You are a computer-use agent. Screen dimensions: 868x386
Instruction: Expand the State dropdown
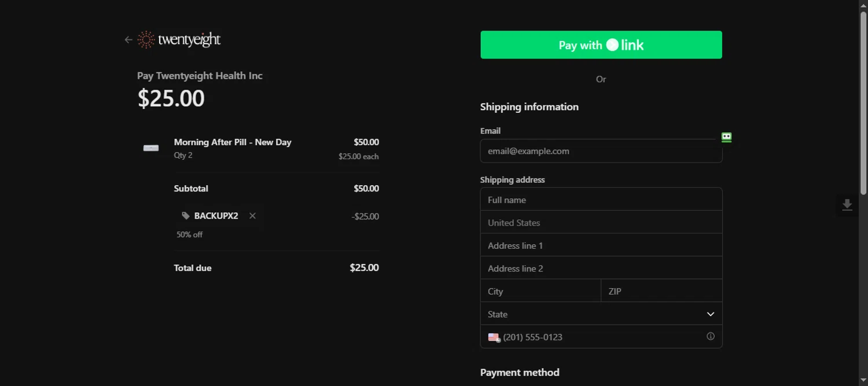601,314
